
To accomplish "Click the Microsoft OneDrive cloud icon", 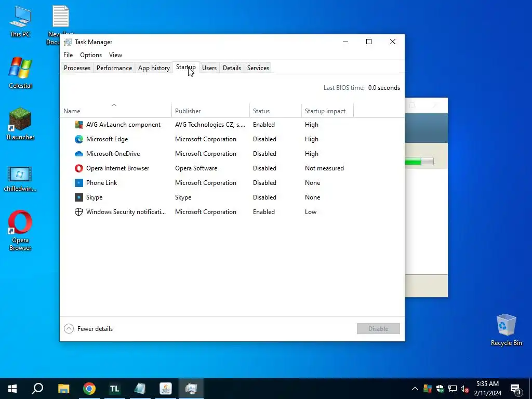I will [x=79, y=154].
